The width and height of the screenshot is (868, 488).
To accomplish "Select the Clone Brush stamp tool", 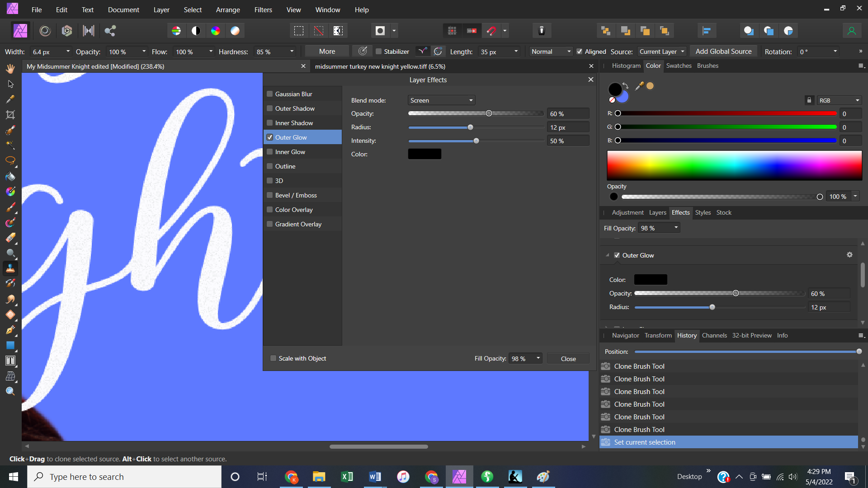I will tap(10, 268).
